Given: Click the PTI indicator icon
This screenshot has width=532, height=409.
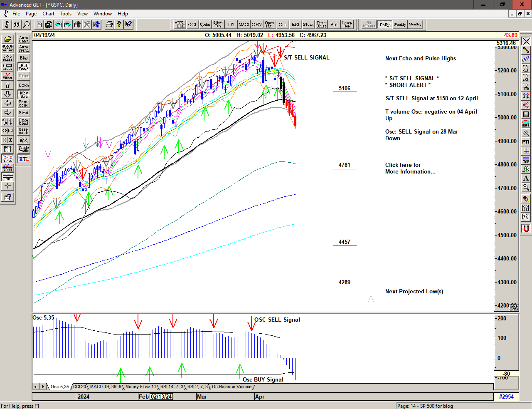Looking at the screenshot, I should 526,142.
